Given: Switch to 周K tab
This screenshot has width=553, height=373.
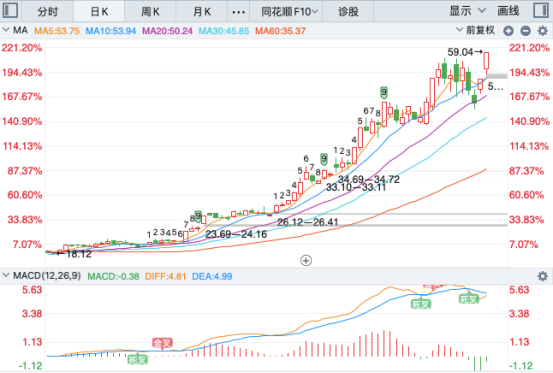Looking at the screenshot, I should [150, 12].
